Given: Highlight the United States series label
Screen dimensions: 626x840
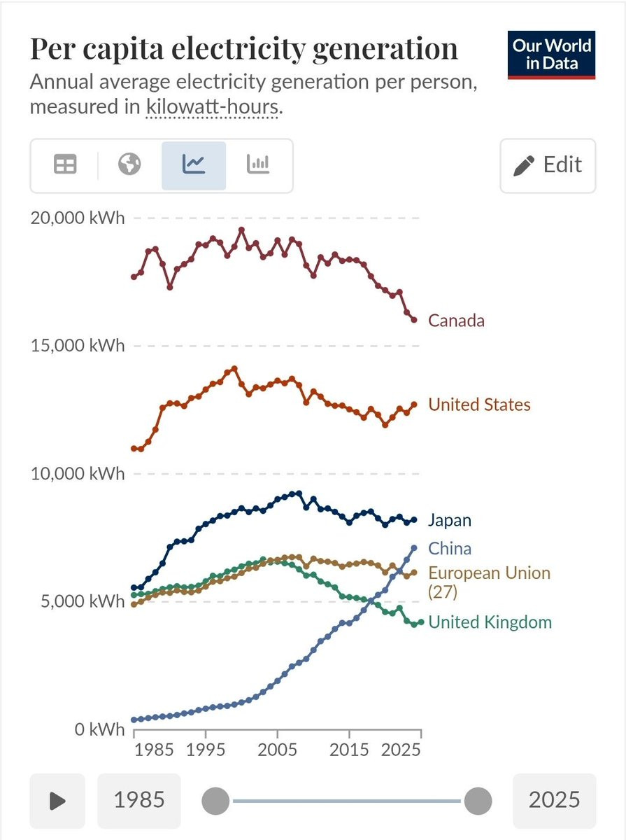Looking at the screenshot, I should pos(479,405).
